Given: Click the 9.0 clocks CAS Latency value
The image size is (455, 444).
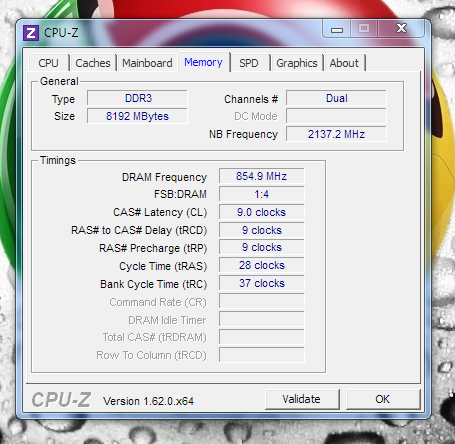Looking at the screenshot, I should coord(262,212).
